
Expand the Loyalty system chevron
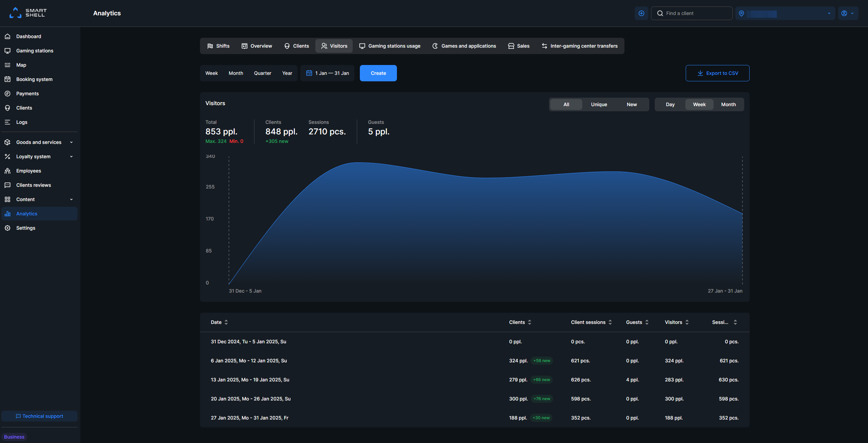pos(71,157)
